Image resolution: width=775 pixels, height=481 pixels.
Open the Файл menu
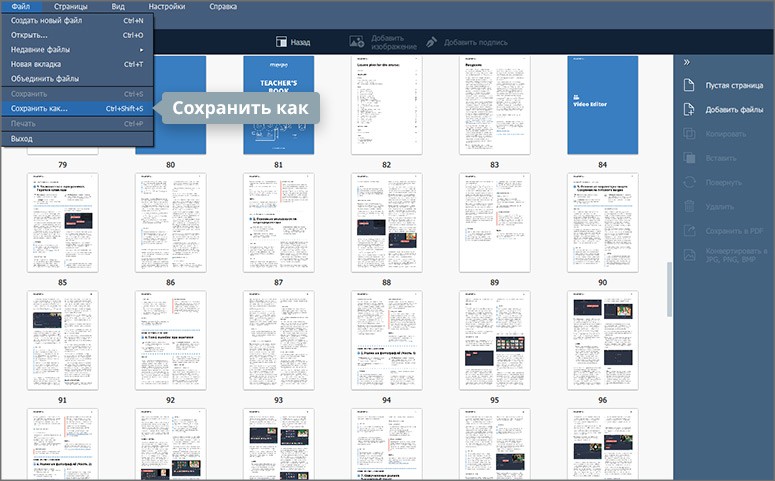tap(21, 6)
